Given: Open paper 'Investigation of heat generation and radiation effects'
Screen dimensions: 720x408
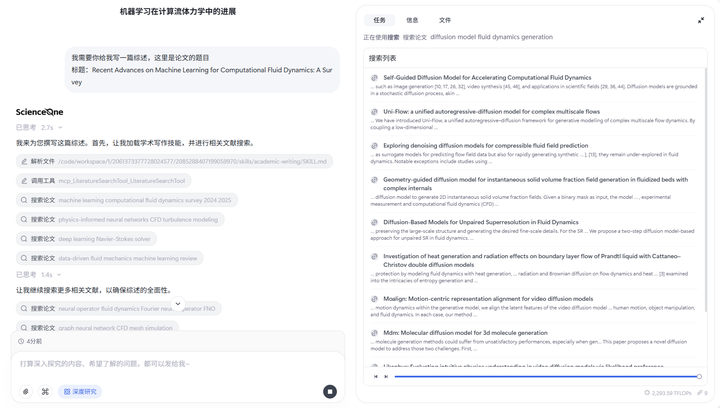Looking at the screenshot, I should point(532,260).
